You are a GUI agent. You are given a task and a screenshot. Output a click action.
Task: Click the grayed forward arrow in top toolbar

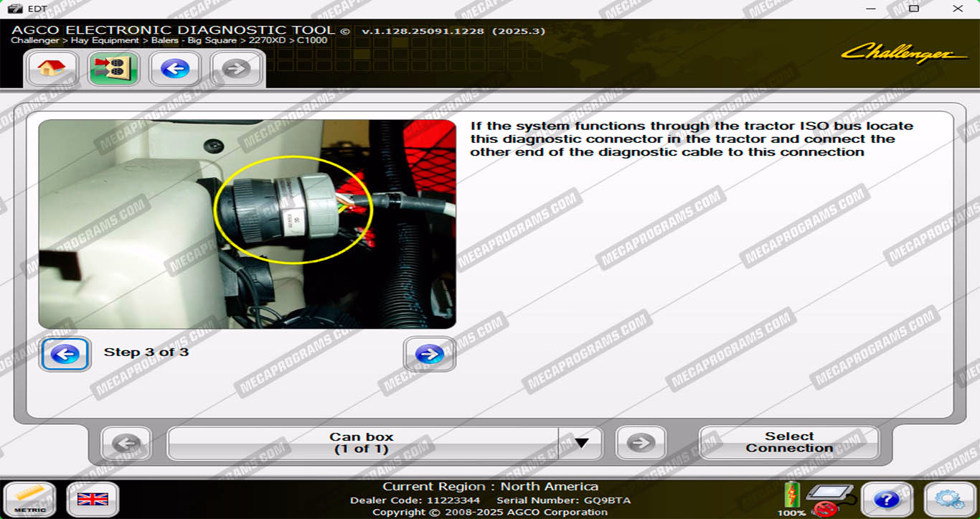click(237, 69)
